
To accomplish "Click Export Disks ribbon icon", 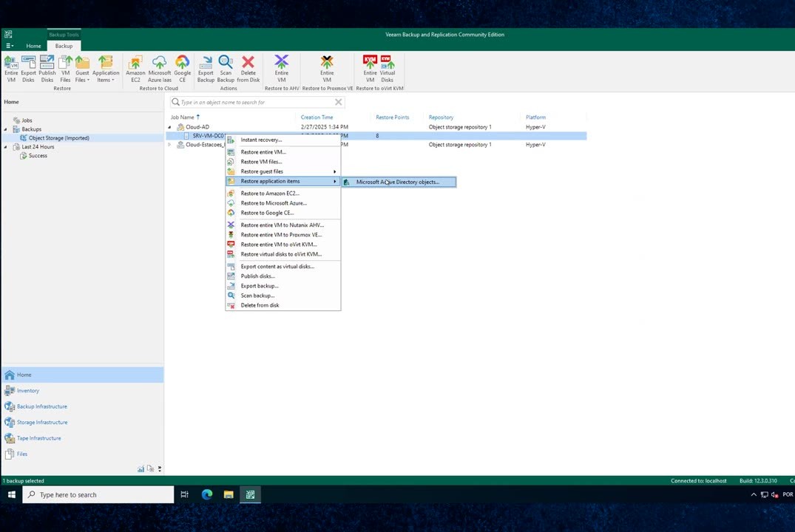I will [x=28, y=69].
